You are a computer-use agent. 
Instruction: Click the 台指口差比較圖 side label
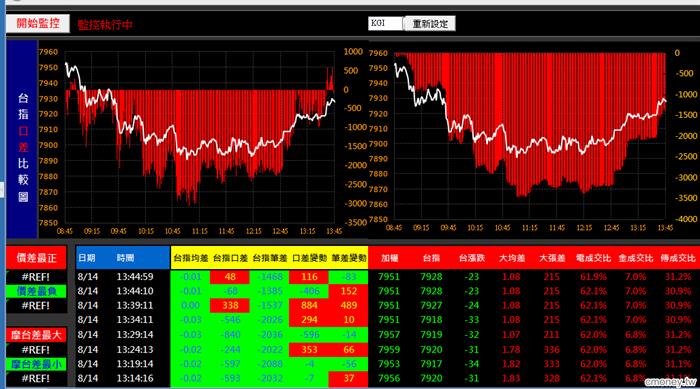tap(22, 139)
